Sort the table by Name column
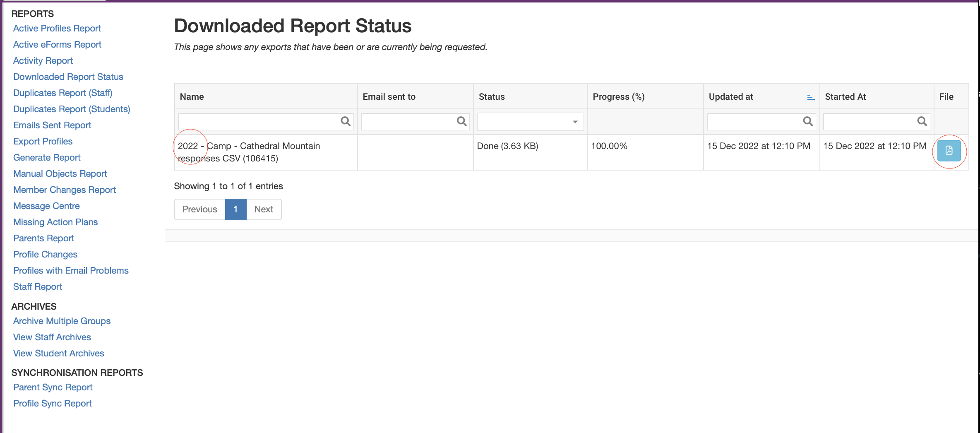This screenshot has width=980, height=433. [x=192, y=97]
